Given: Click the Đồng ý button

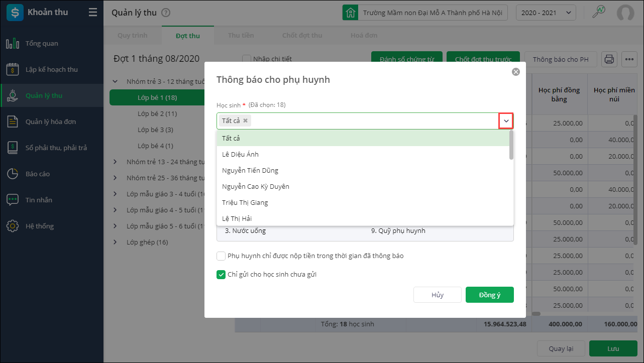Looking at the screenshot, I should [x=489, y=295].
